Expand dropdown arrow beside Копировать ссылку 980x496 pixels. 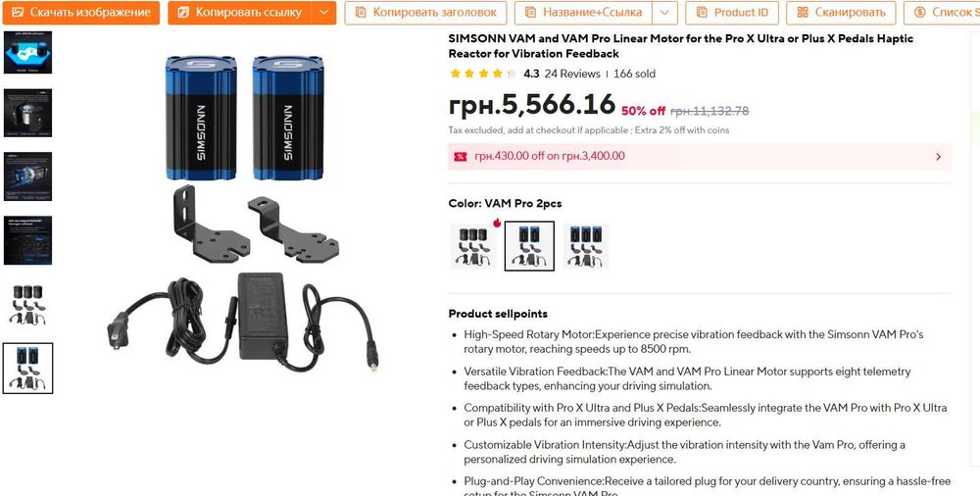click(323, 13)
